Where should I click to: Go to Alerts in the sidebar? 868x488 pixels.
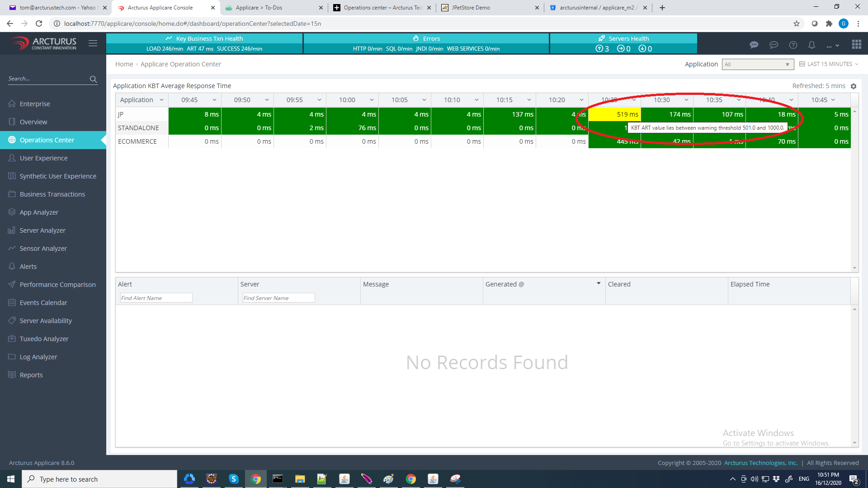coord(28,267)
